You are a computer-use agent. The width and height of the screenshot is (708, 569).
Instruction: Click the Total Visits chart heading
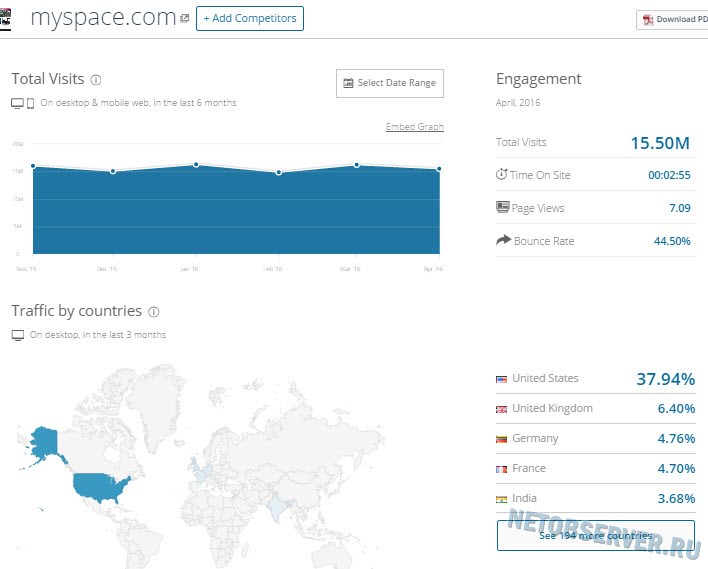coord(48,79)
